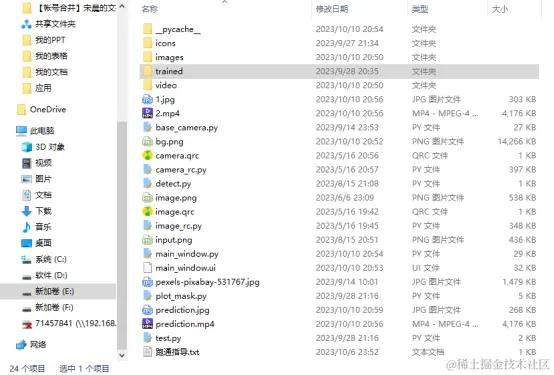Click the 选中 1 个项目 status text
The image size is (554, 375).
[x=84, y=368]
